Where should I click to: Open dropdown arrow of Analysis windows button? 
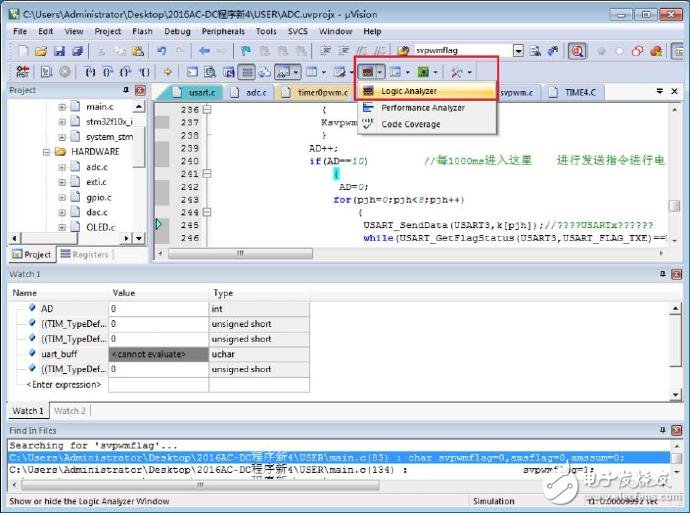click(380, 72)
